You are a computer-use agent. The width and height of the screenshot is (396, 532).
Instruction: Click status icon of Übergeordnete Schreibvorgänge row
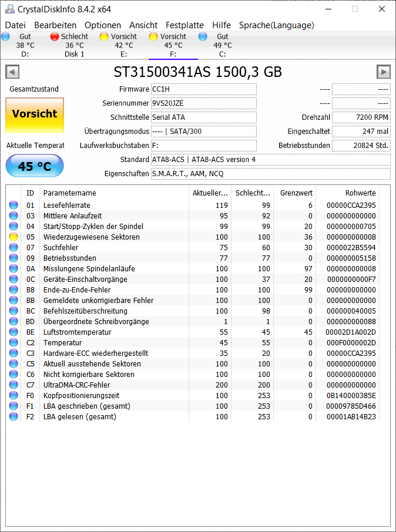click(x=14, y=322)
